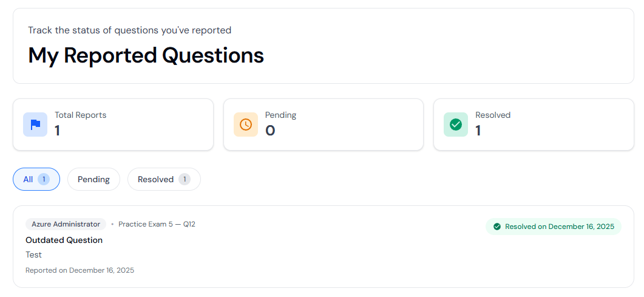Click the count badge on the All filter

(x=44, y=179)
